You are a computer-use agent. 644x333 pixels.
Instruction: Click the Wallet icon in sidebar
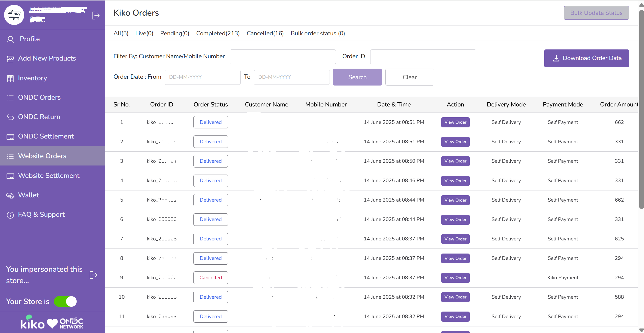point(10,195)
